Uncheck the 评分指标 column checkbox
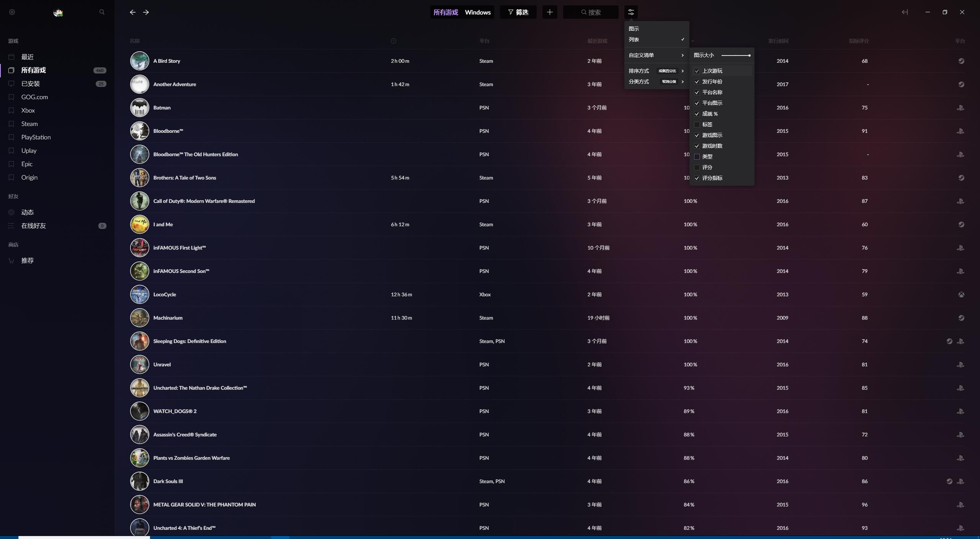Viewport: 980px width, 539px height. tap(697, 178)
